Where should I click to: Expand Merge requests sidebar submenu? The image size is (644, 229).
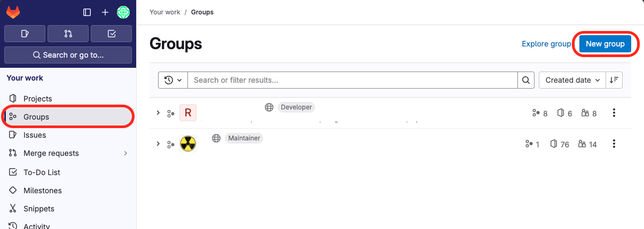pyautogui.click(x=126, y=153)
